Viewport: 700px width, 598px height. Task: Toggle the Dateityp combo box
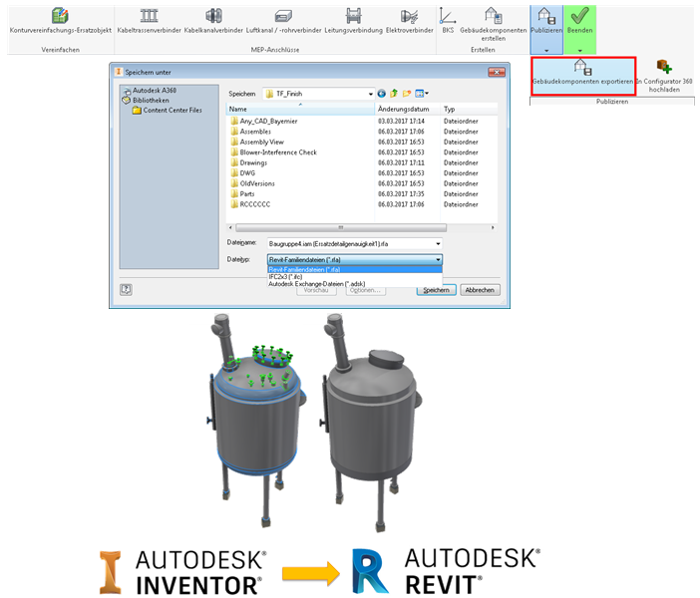click(x=354, y=259)
